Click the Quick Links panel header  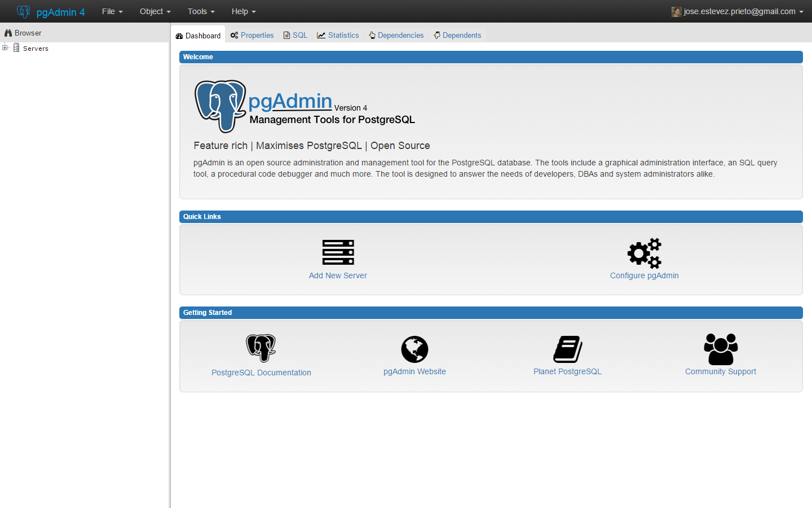(x=491, y=217)
